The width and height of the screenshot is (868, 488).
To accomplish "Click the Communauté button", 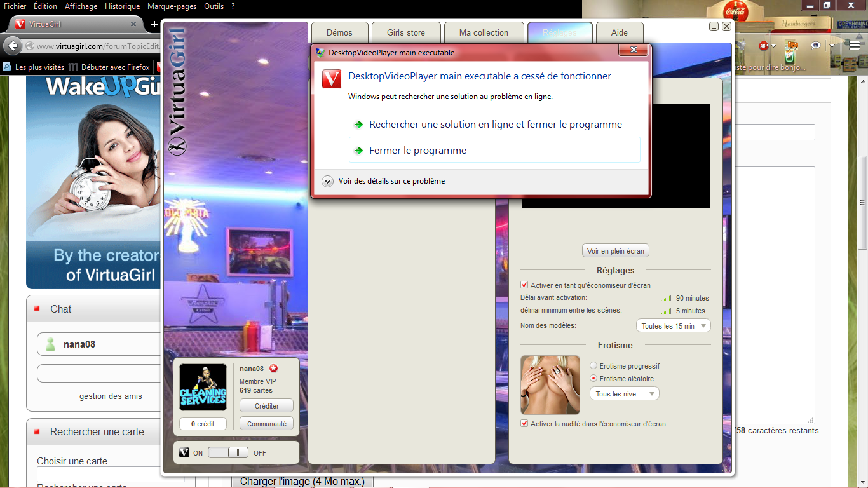I will 267,424.
